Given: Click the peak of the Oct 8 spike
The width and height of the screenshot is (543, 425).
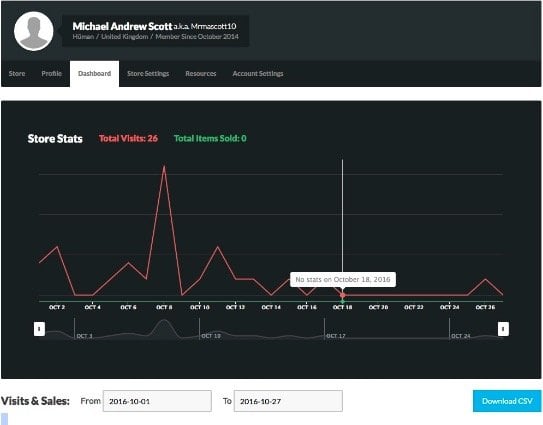Looking at the screenshot, I should point(164,167).
